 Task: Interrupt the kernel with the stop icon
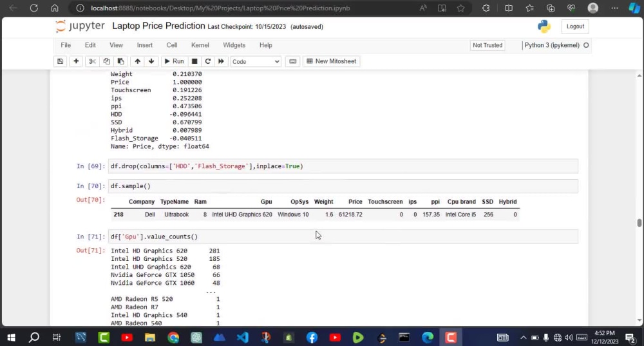pyautogui.click(x=194, y=61)
